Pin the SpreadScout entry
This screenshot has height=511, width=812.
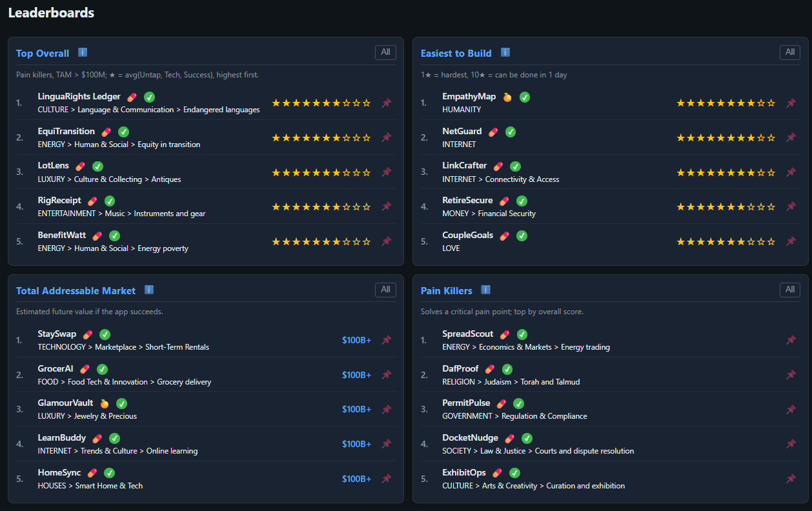tap(790, 339)
